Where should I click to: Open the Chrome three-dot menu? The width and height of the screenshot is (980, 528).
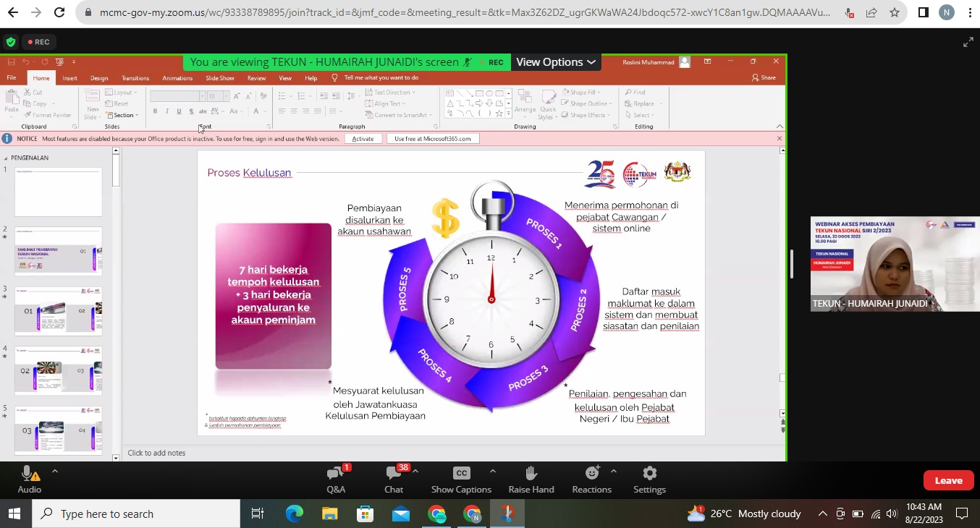(970, 12)
